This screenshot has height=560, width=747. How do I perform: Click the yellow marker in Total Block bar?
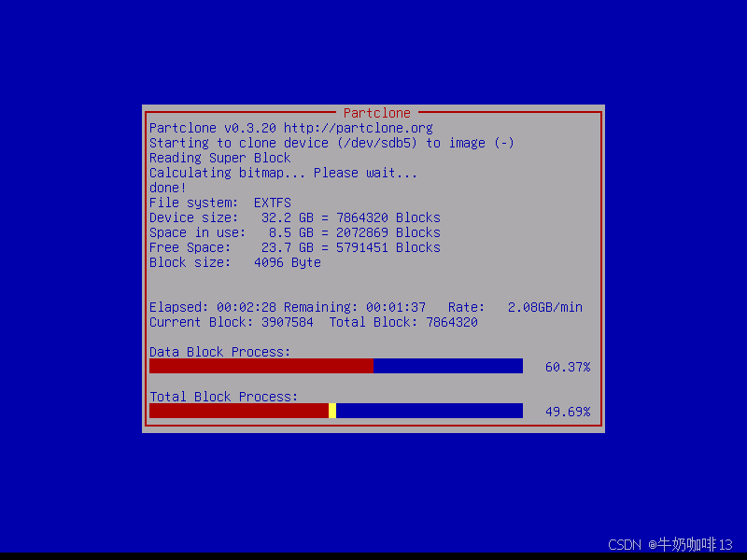(x=332, y=411)
